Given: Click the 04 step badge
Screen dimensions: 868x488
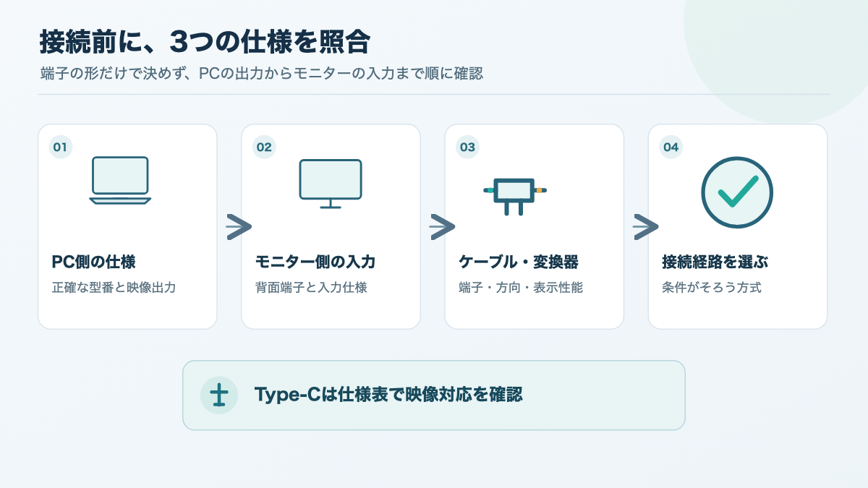Looking at the screenshot, I should coord(671,147).
